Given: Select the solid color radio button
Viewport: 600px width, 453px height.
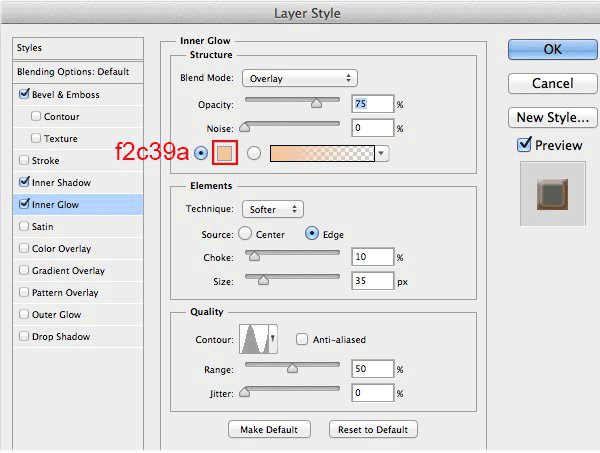Looking at the screenshot, I should [201, 153].
